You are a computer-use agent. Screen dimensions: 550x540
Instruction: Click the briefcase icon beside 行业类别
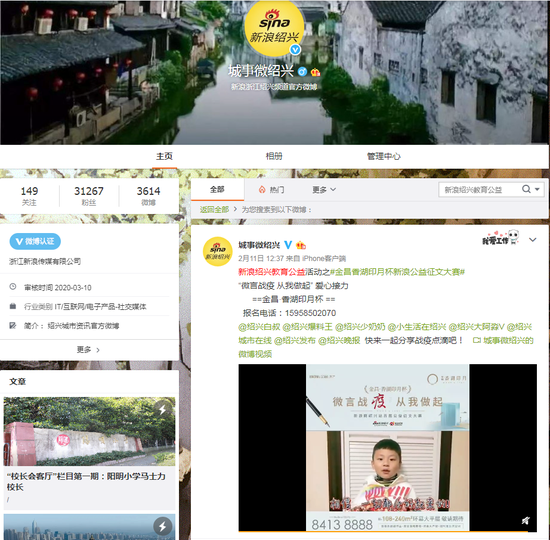click(13, 306)
